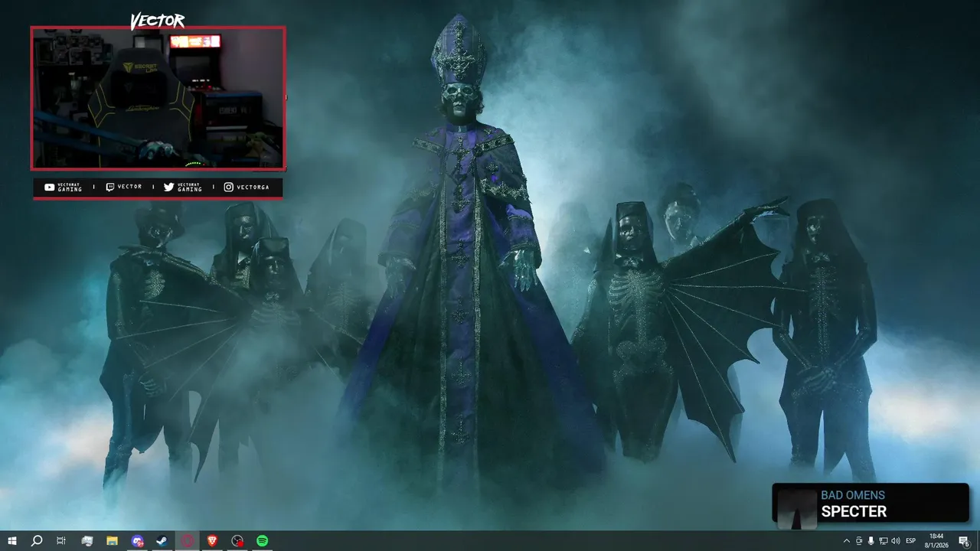Open Task View on the taskbar
Image resolution: width=980 pixels, height=551 pixels.
pyautogui.click(x=61, y=541)
